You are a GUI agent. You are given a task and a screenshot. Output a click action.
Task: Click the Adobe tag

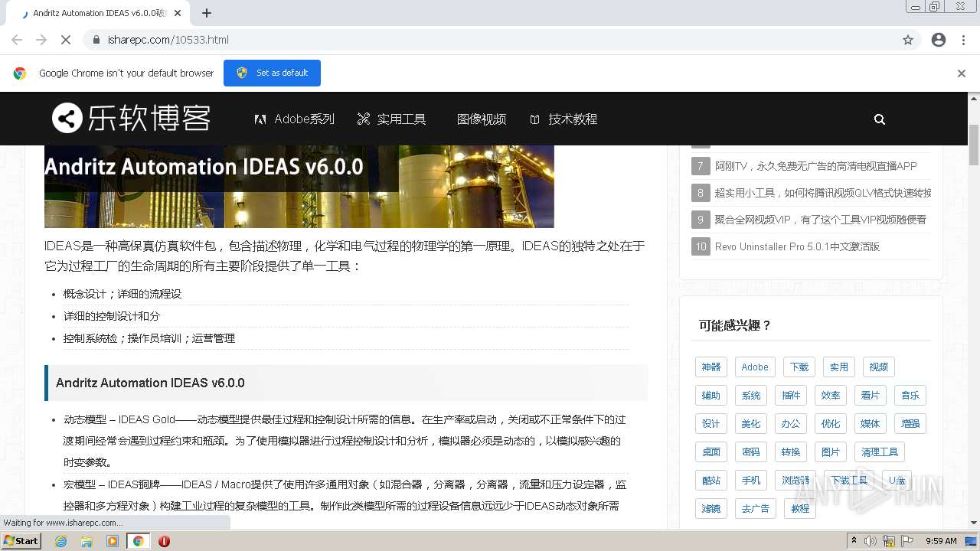(755, 367)
